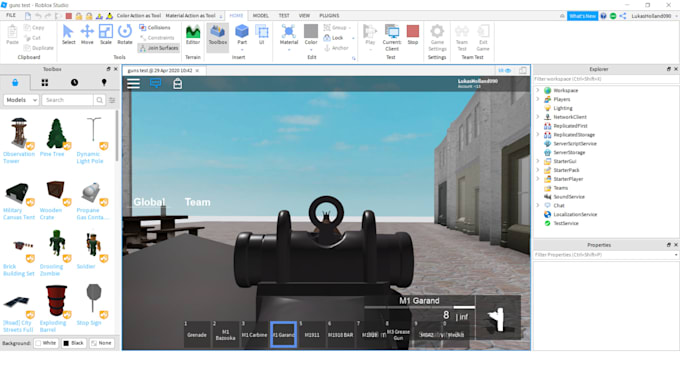Expand the StarterGui node
Image resolution: width=680 pixels, height=365 pixels.
coord(538,161)
